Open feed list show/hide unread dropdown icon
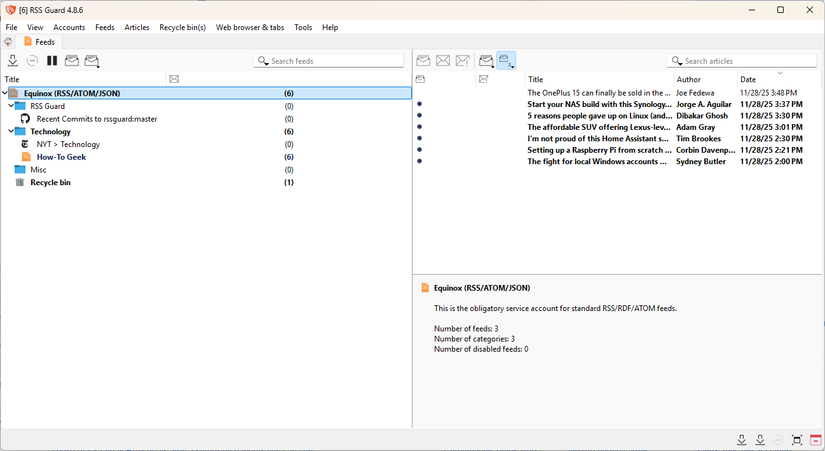The width and height of the screenshot is (825, 451). point(92,61)
